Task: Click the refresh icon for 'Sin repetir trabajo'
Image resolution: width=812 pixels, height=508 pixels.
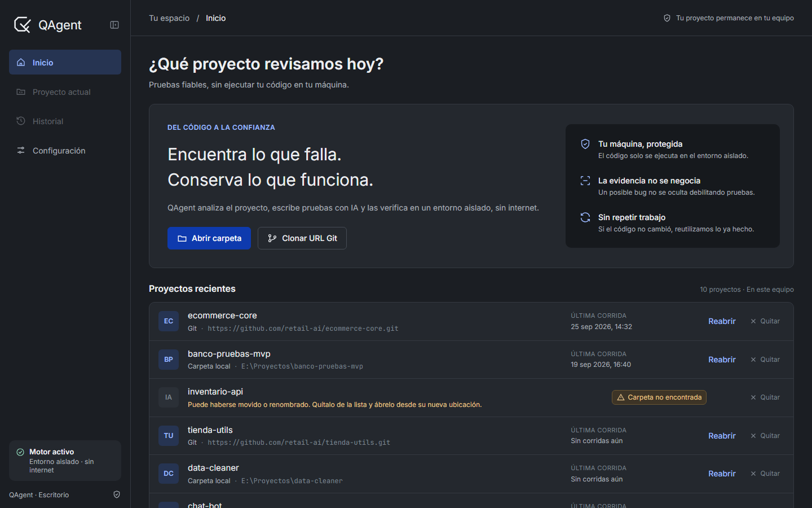Action: pyautogui.click(x=585, y=217)
